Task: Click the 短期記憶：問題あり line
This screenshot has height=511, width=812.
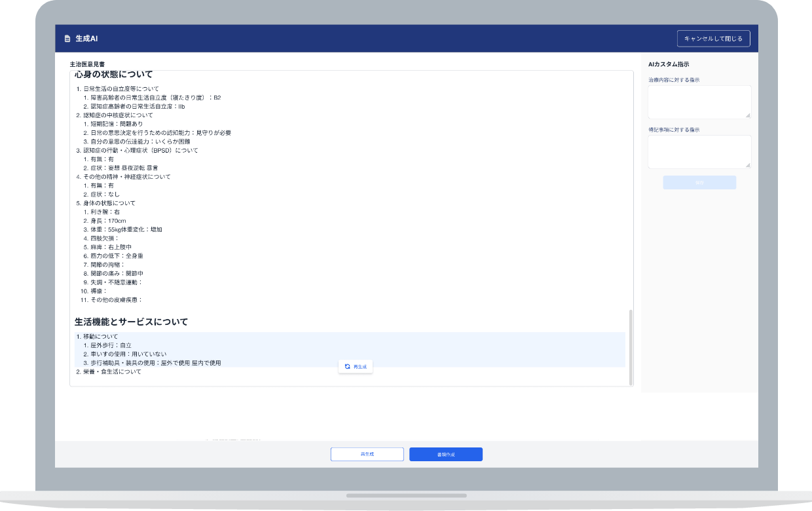Action: pyautogui.click(x=117, y=124)
